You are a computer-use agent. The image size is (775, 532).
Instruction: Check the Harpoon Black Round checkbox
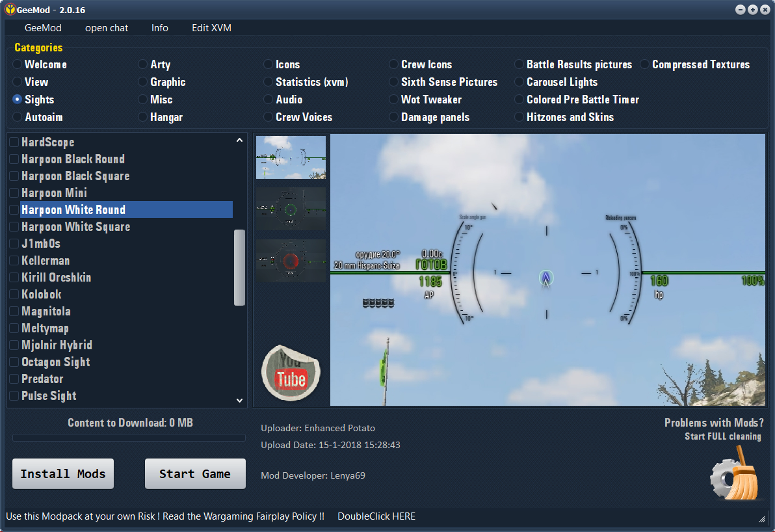pyautogui.click(x=14, y=159)
